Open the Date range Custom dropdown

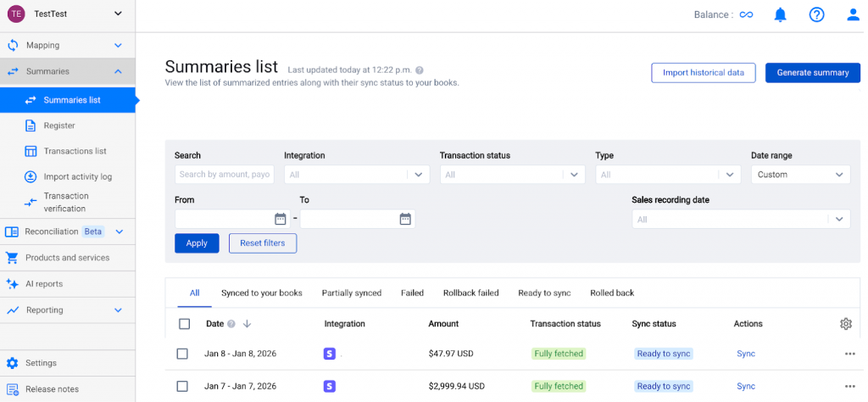coord(800,175)
